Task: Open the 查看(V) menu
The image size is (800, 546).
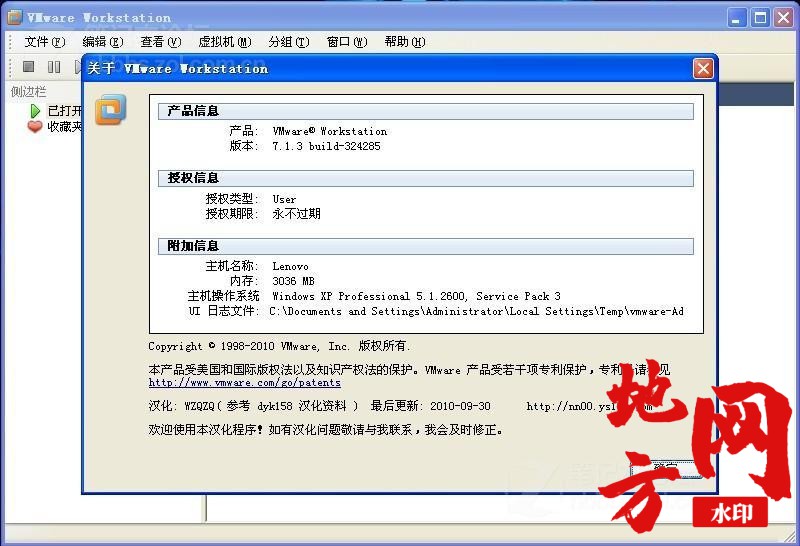Action: pyautogui.click(x=161, y=42)
